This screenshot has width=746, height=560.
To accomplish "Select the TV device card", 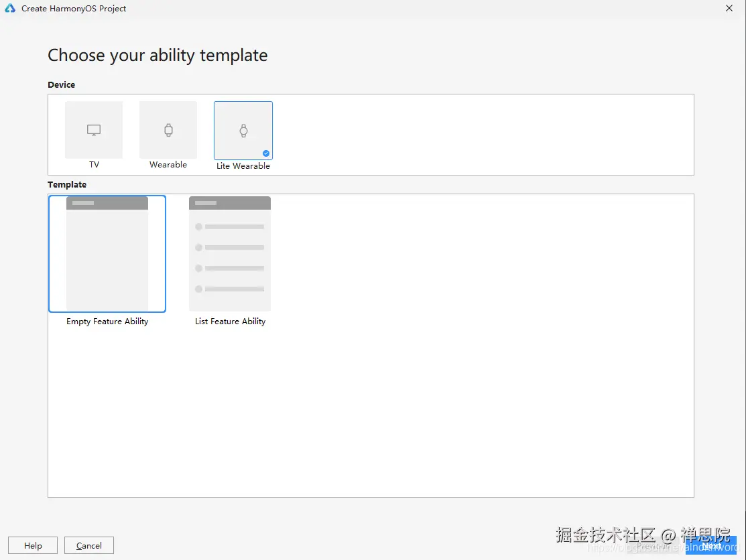I will (94, 130).
